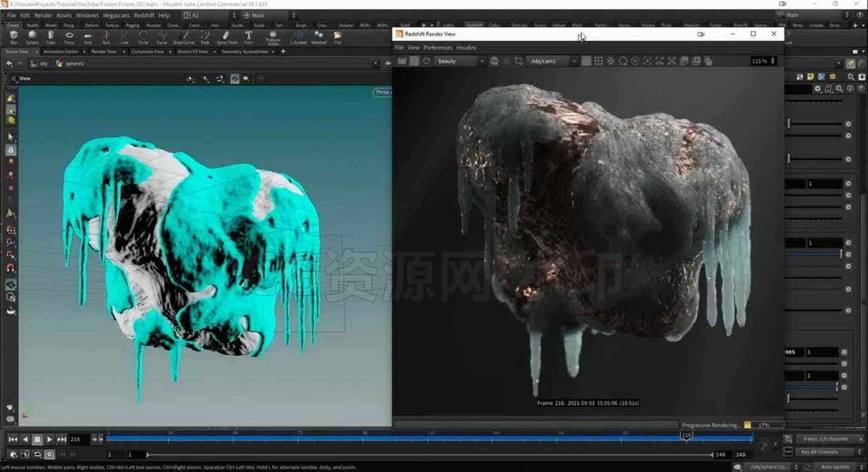Select the Sphere shelf tool
The image size is (868, 472).
click(32, 37)
